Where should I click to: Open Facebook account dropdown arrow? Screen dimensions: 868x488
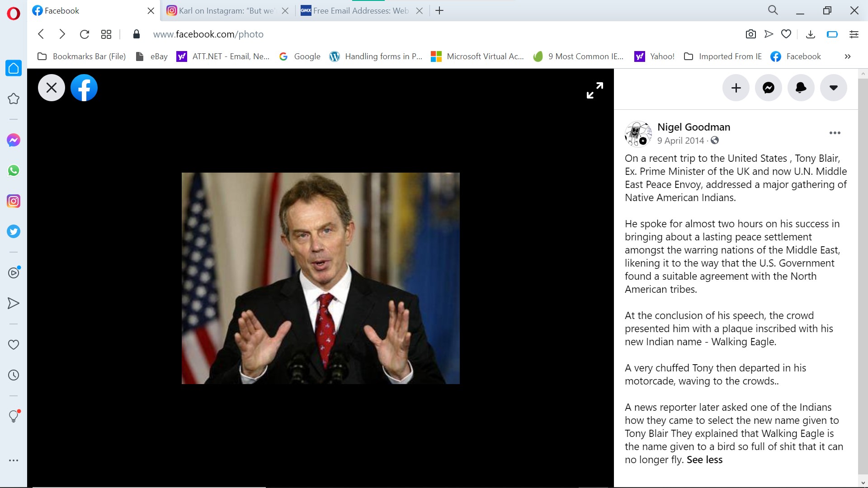point(833,88)
